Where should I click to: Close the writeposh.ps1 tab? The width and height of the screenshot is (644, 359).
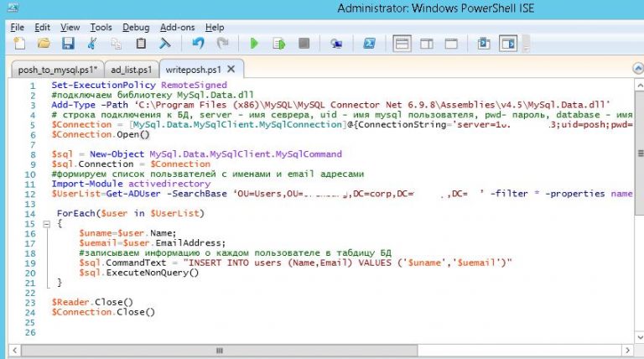click(231, 69)
